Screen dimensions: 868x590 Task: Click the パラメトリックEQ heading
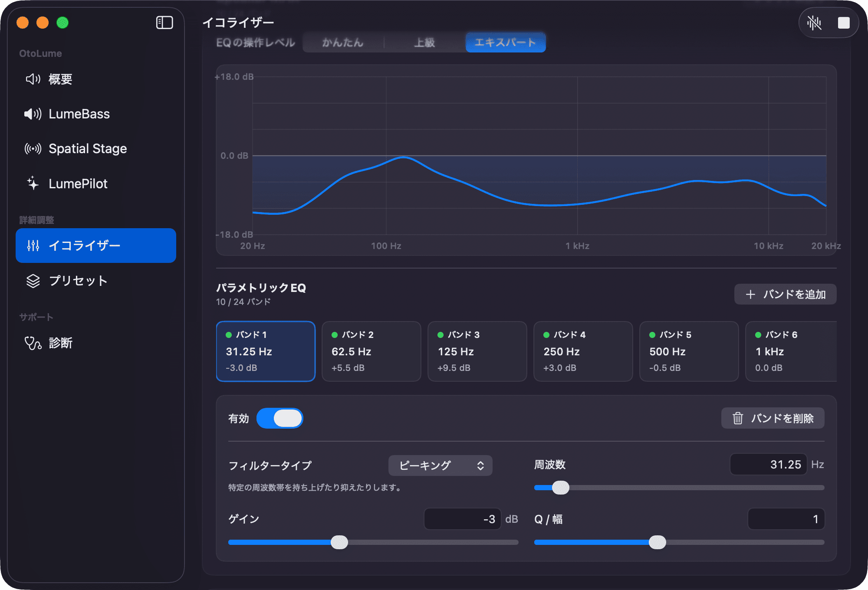(261, 288)
